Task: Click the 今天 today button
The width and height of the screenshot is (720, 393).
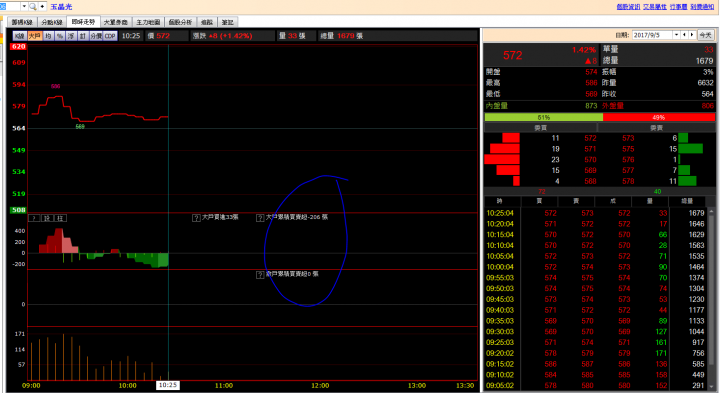Action: tap(705, 35)
